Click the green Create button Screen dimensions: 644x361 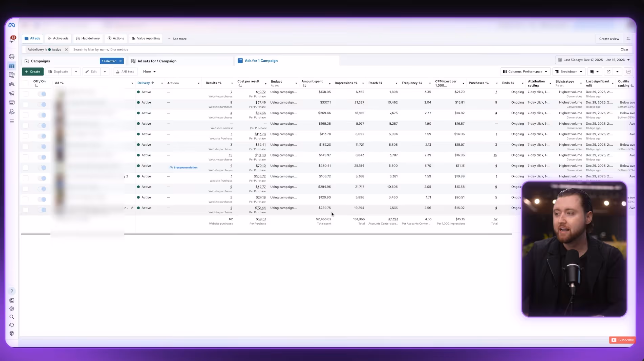click(33, 71)
